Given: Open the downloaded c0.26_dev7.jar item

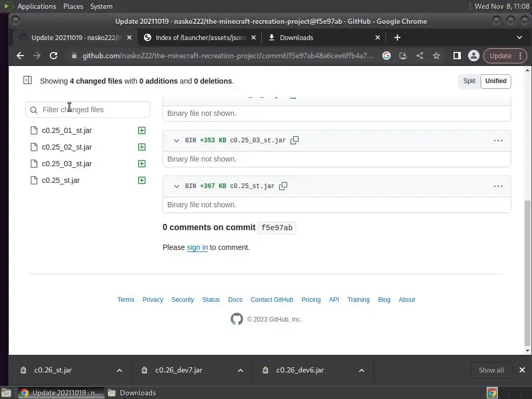Looking at the screenshot, I should pyautogui.click(x=179, y=370).
